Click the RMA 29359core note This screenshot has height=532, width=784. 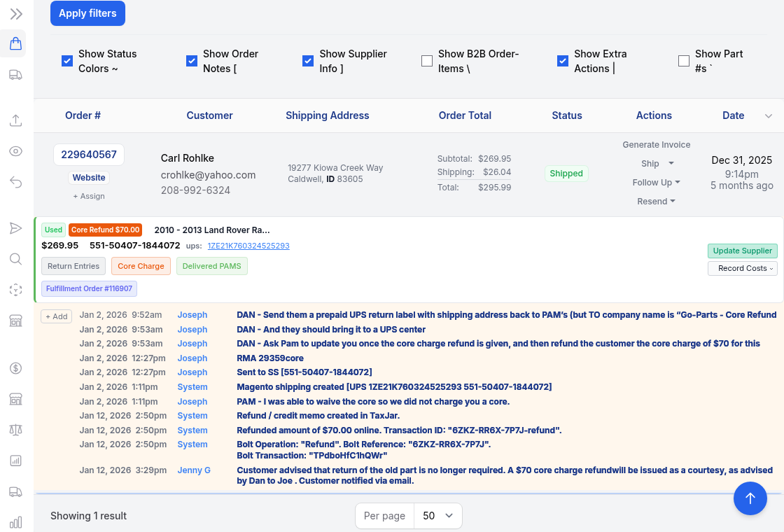pyautogui.click(x=270, y=358)
